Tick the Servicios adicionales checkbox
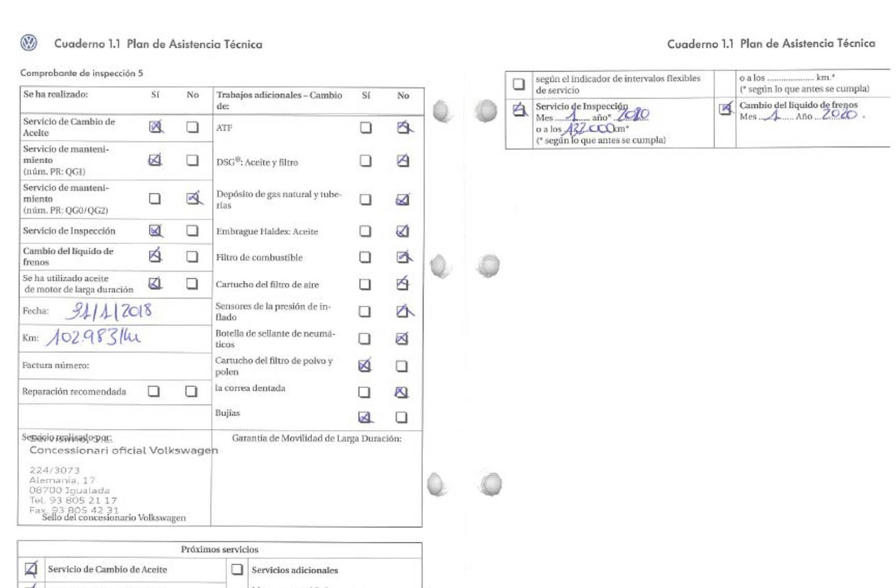 [237, 569]
